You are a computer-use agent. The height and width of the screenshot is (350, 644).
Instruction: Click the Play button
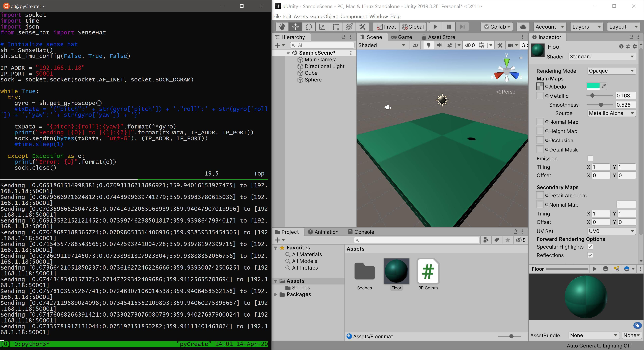[x=435, y=27]
